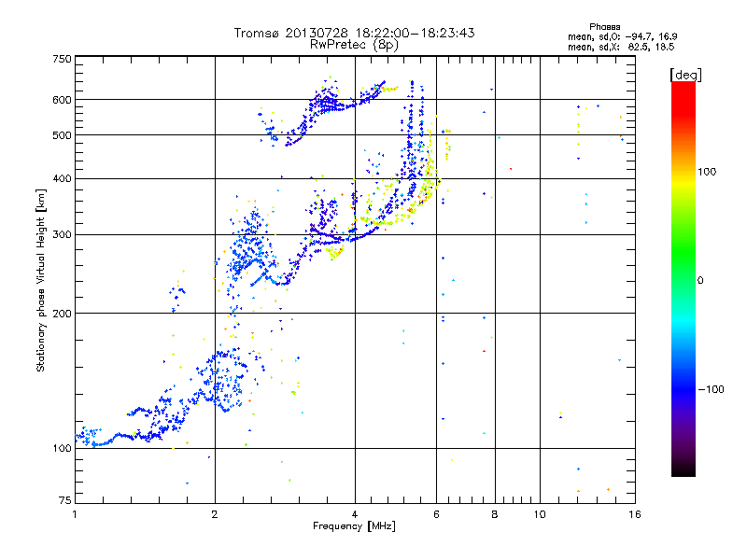Click the x-axis tick label '2'
This screenshot has height=560, width=747.
[215, 514]
